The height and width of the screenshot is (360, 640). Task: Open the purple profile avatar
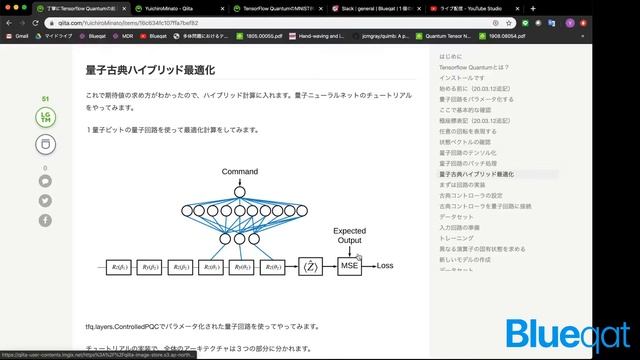point(570,23)
